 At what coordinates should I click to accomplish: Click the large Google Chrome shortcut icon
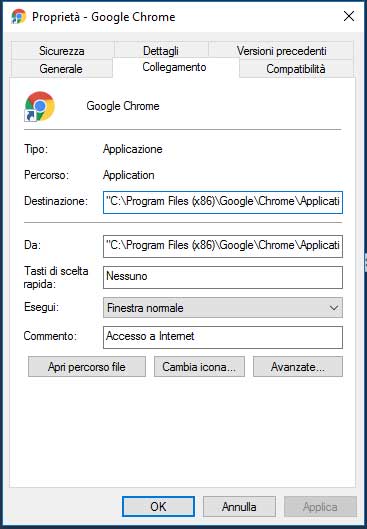(x=39, y=106)
